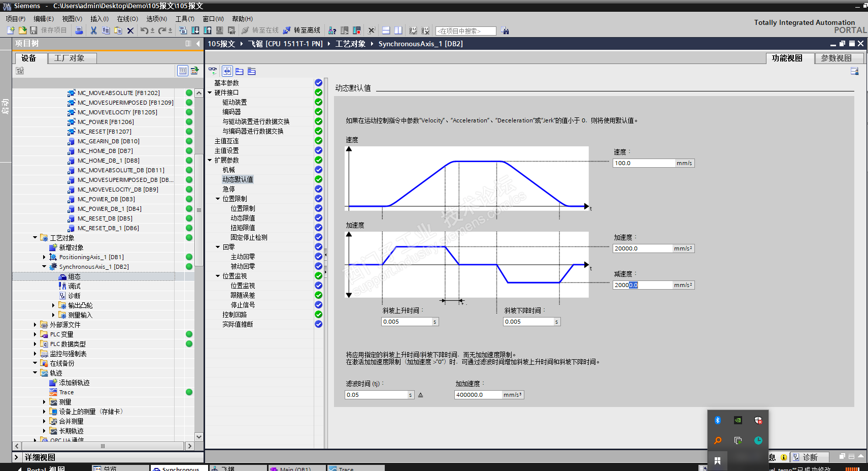This screenshot has width=868, height=471.
Task: Split the editor space vertically
Action: click(398, 30)
